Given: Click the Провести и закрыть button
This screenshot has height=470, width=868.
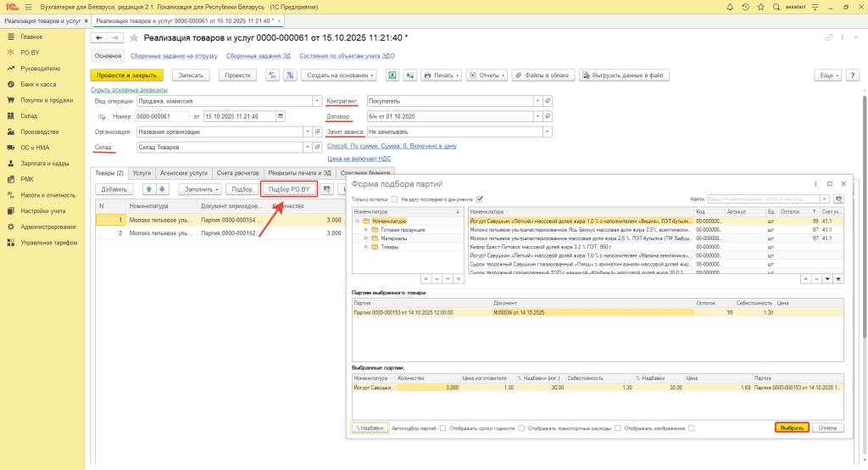Looking at the screenshot, I should [x=126, y=75].
